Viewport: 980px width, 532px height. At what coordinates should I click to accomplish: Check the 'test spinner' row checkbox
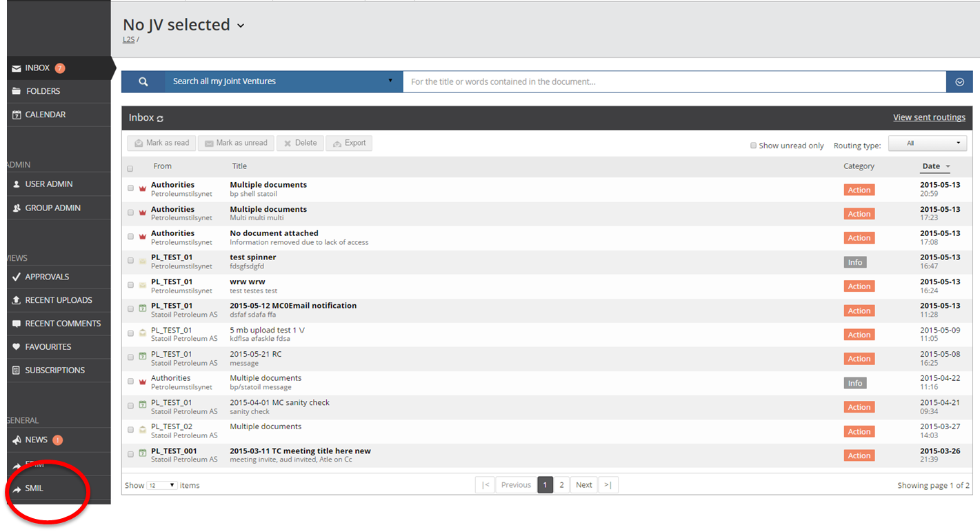130,261
